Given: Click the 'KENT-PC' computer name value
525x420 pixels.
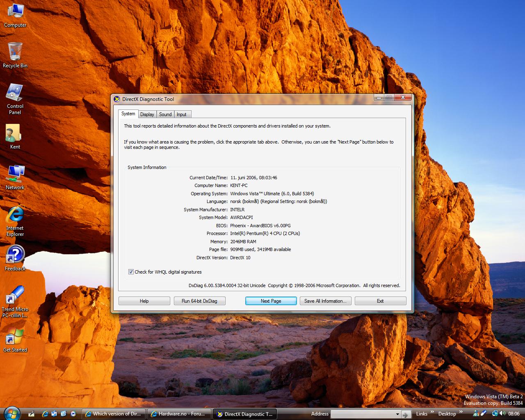Looking at the screenshot, I should click(239, 185).
